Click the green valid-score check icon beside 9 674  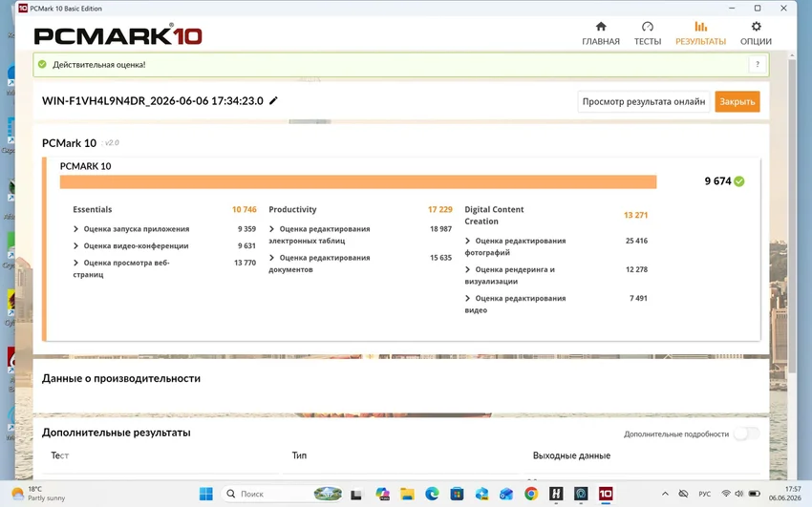739,181
